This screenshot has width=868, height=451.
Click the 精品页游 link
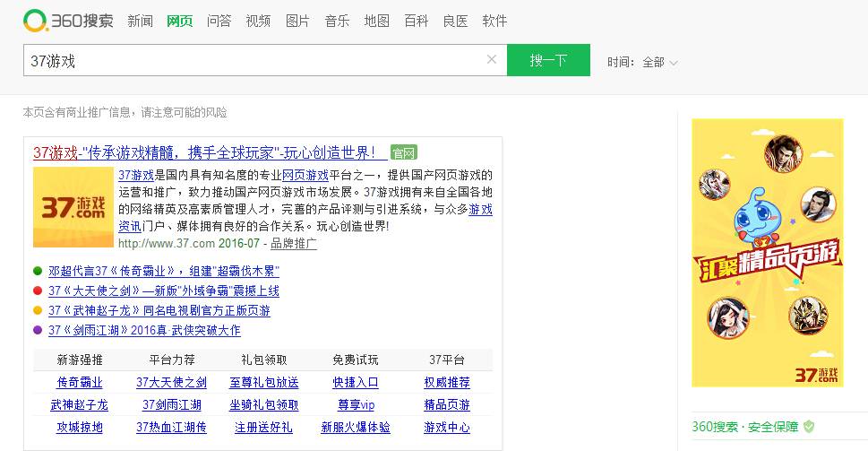447,405
